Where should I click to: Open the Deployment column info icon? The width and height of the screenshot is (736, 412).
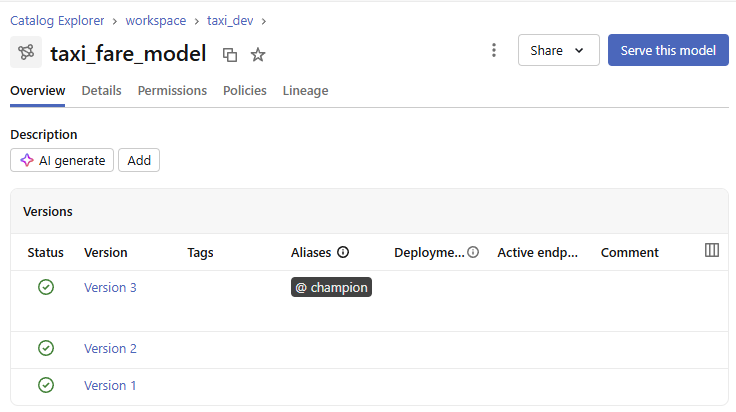click(473, 252)
